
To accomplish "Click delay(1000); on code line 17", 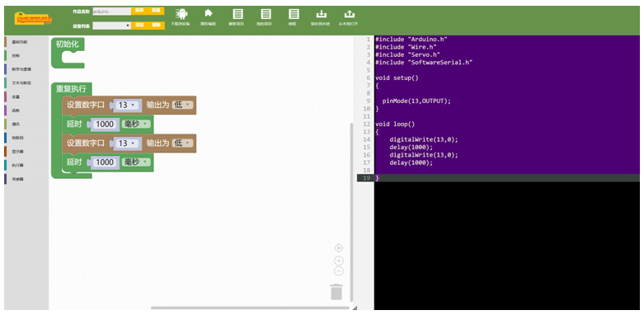I will (x=411, y=162).
